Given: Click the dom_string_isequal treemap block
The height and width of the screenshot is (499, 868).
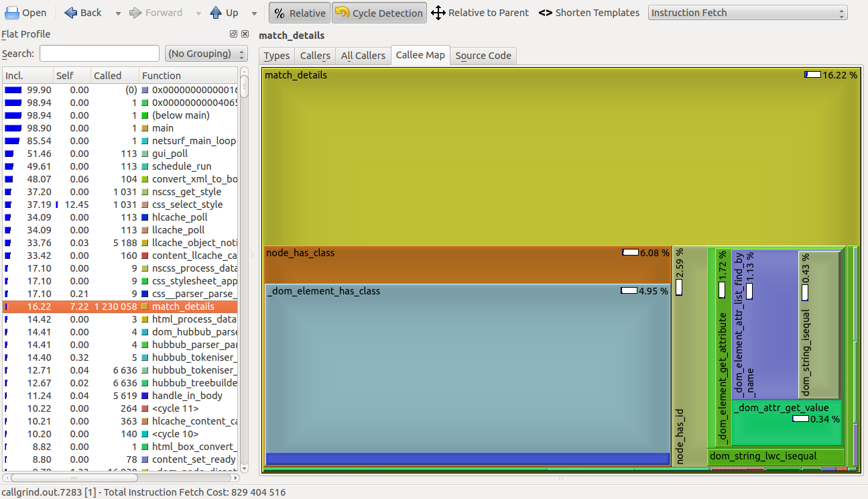Looking at the screenshot, I should coord(819,324).
